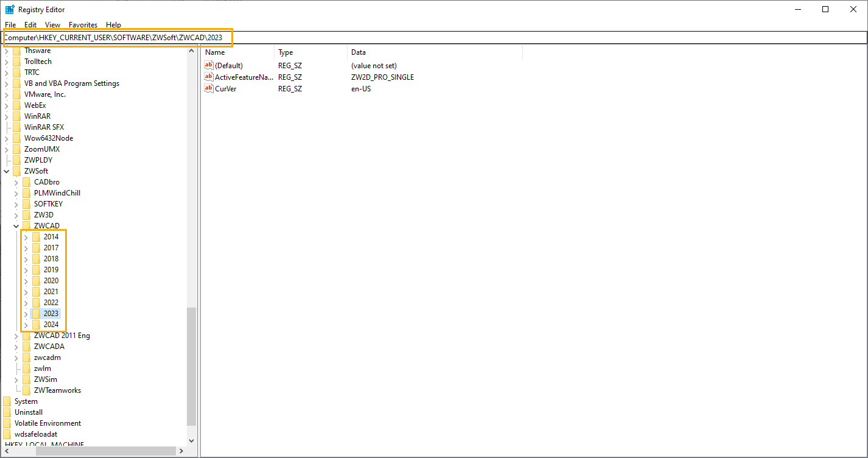The width and height of the screenshot is (868, 458).
Task: Click the TRTC folder icon
Action: click(x=17, y=72)
